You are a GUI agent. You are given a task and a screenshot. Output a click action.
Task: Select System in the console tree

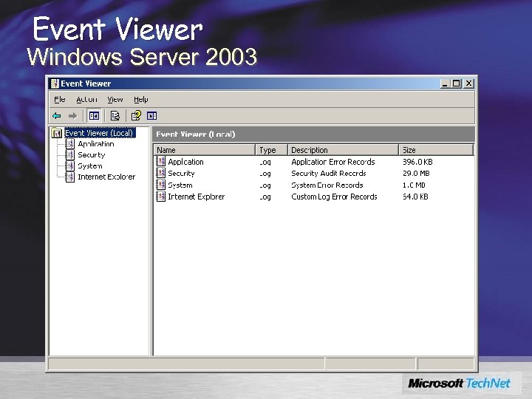coord(90,166)
